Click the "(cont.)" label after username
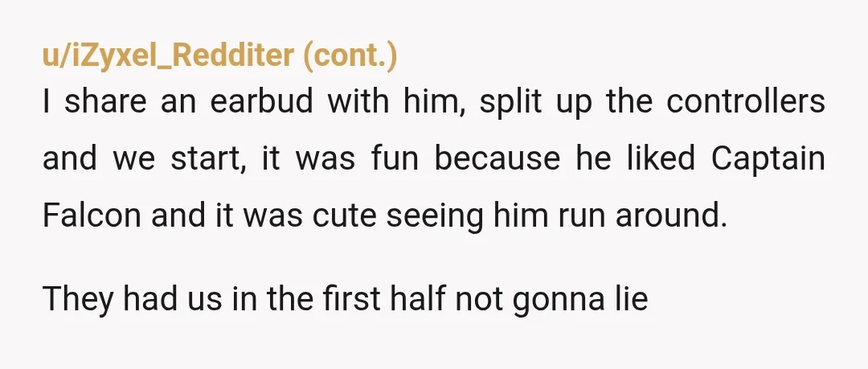Image resolution: width=868 pixels, height=369 pixels. point(350,55)
